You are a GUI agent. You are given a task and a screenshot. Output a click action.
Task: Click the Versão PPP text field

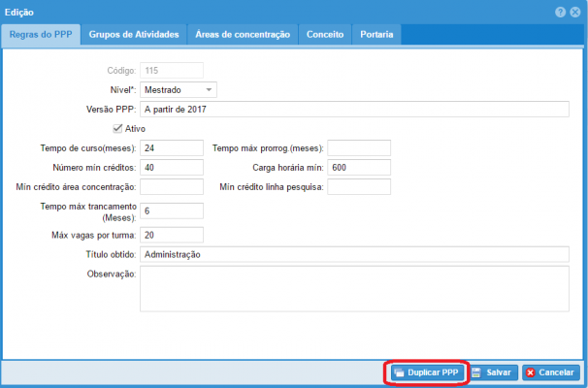[353, 109]
